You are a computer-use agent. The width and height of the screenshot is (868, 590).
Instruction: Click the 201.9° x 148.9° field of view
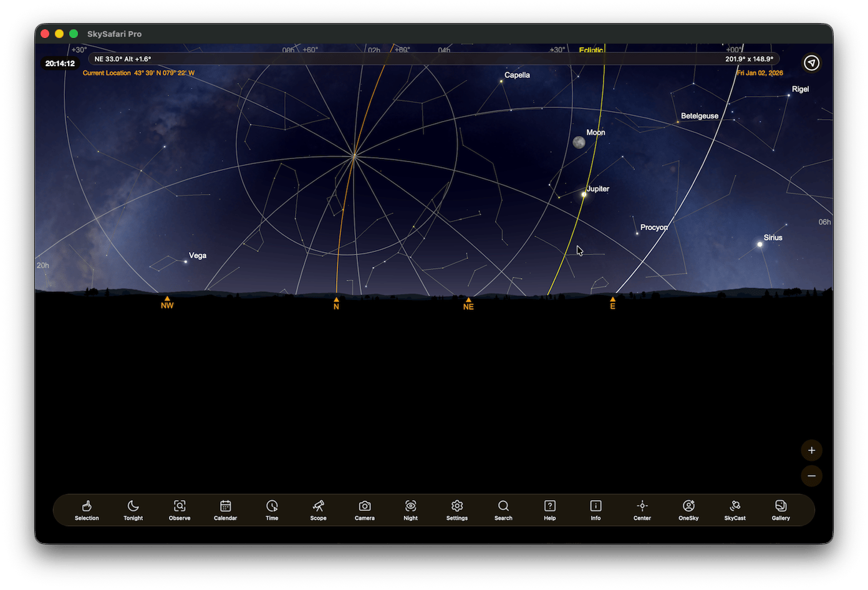750,59
